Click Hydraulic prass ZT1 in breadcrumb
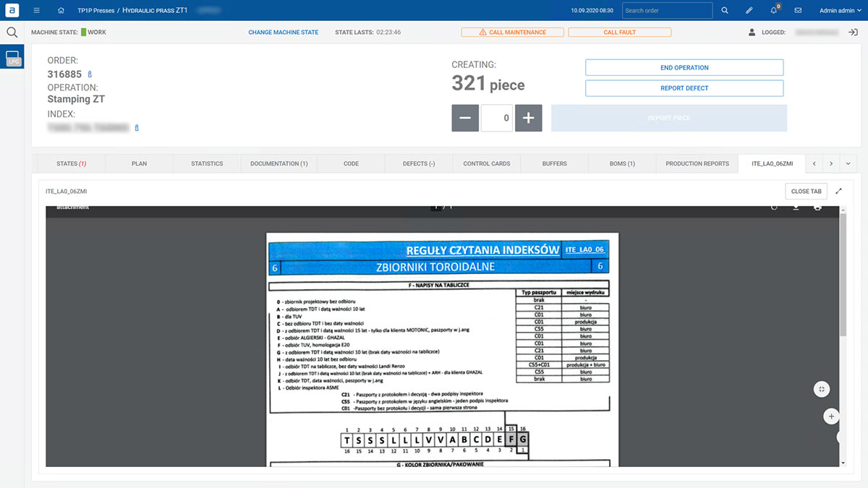Screen dimensions: 868x488 coord(155,11)
